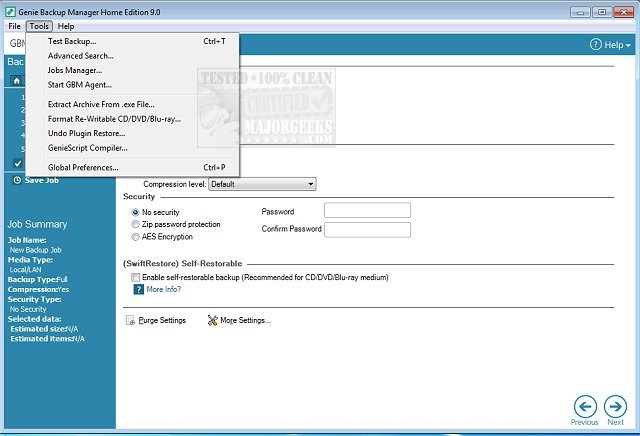Select Save Job in sidebar

41,180
